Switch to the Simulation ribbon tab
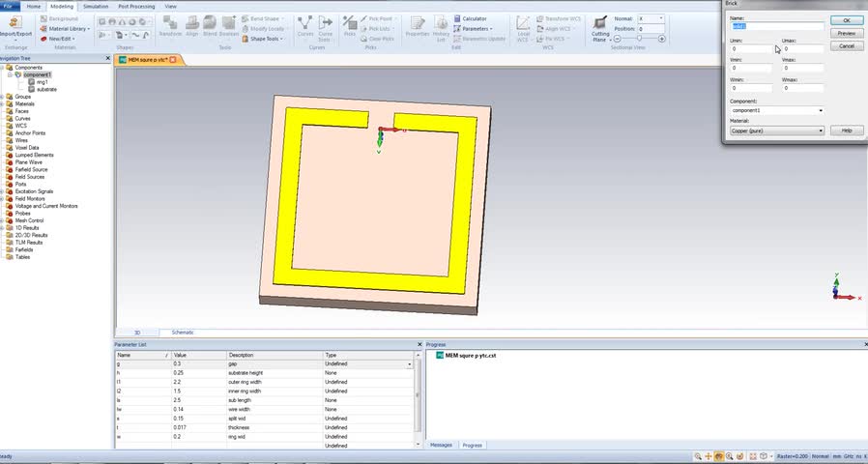This screenshot has height=464, width=868. pyautogui.click(x=96, y=6)
